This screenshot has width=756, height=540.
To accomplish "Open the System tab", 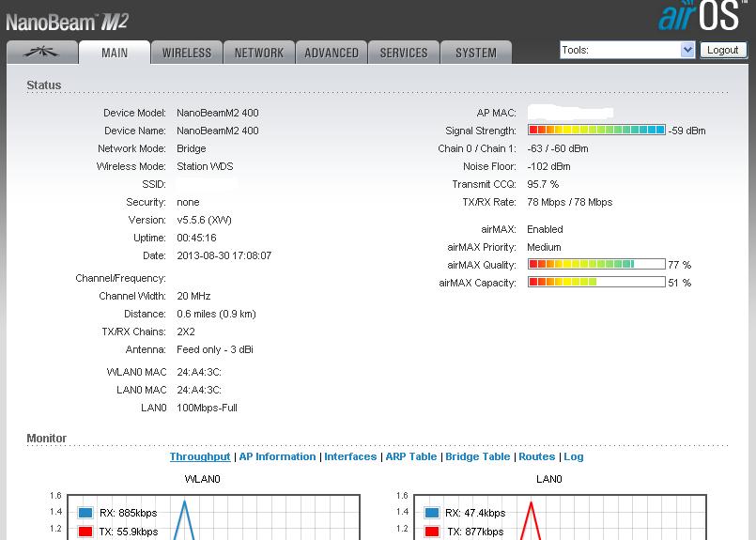I will (476, 53).
